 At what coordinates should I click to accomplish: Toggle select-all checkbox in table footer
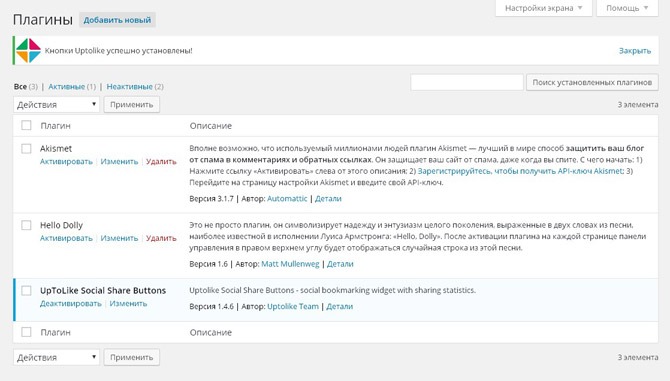pos(26,332)
